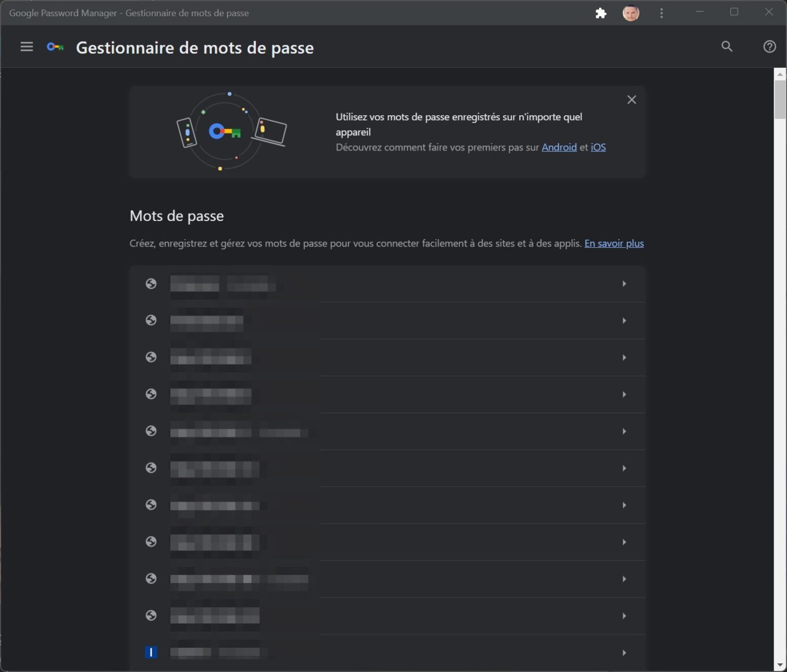Open the iOS getting started link
787x672 pixels.
pyautogui.click(x=598, y=147)
